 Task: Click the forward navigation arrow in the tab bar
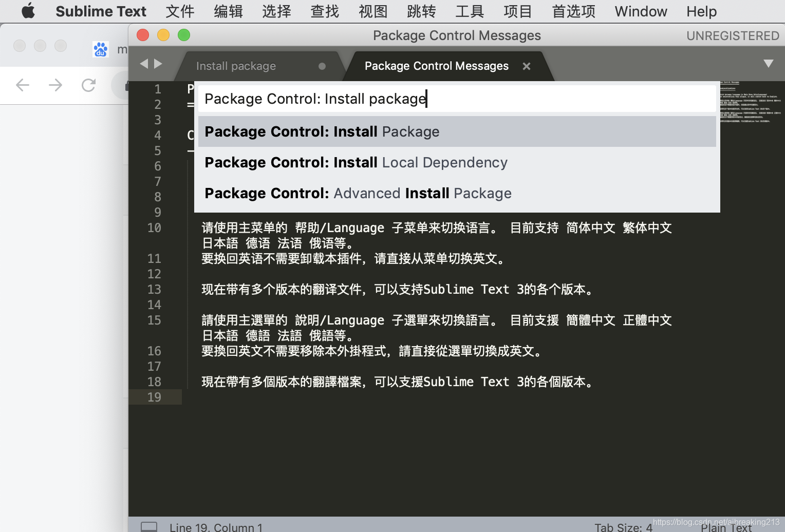159,63
